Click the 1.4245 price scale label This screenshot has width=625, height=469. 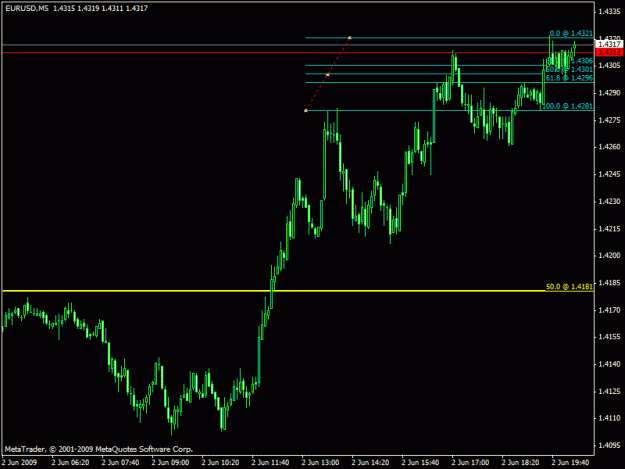[609, 174]
